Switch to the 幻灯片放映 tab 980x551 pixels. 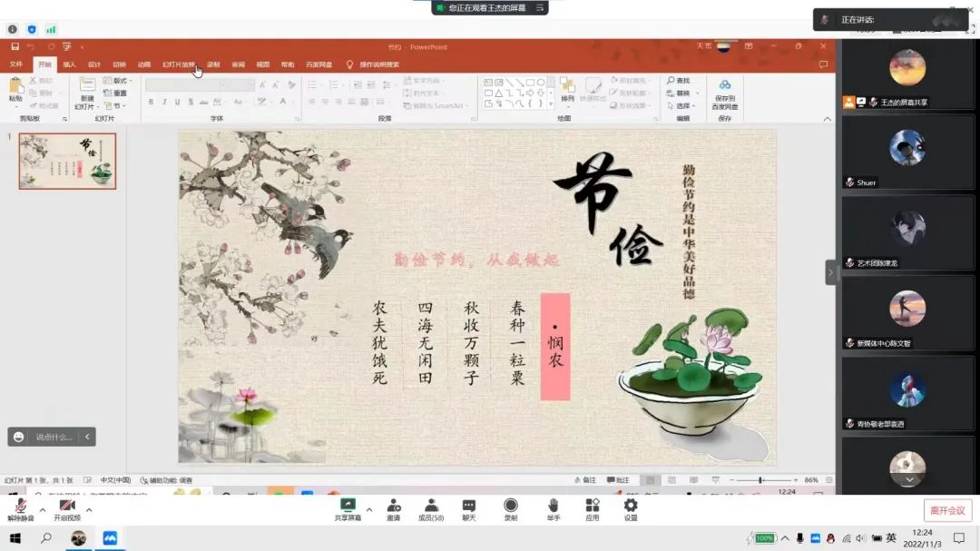click(178, 64)
